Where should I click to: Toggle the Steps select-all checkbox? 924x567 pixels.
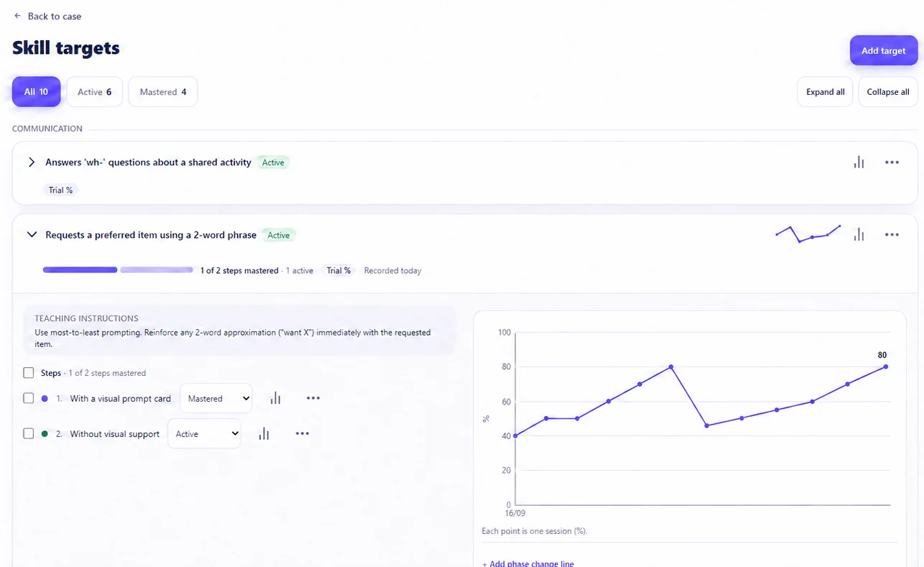pyautogui.click(x=29, y=373)
